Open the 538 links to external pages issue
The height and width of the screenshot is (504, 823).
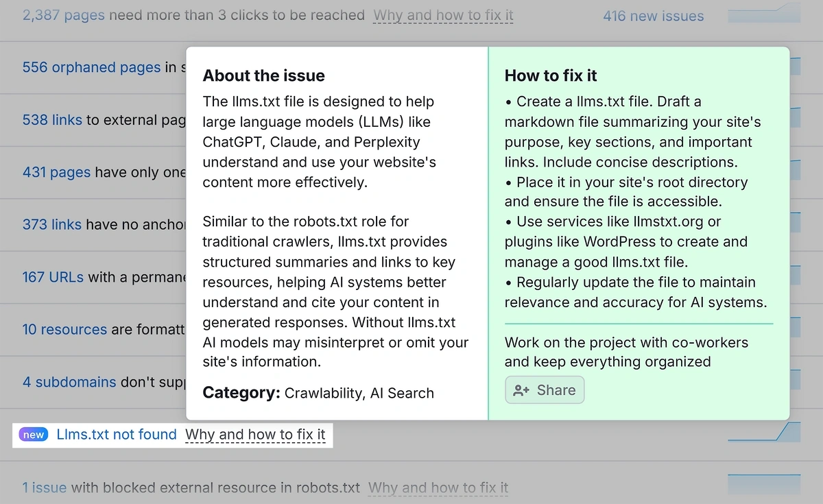[52, 120]
